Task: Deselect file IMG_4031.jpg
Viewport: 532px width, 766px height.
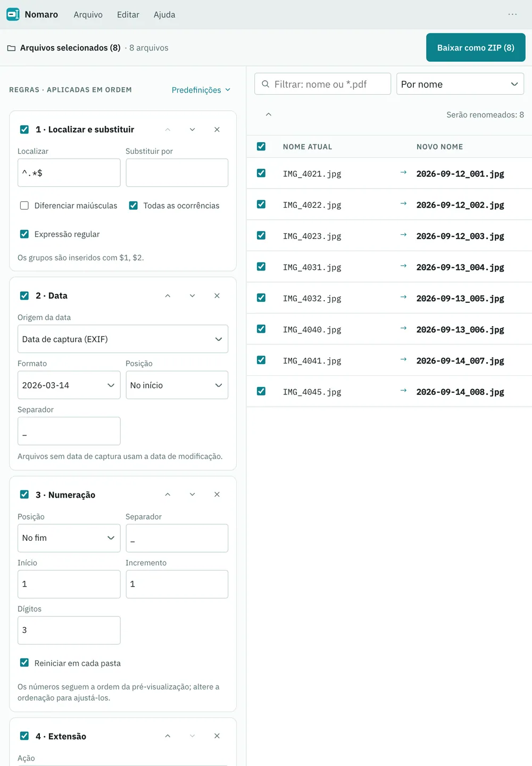Action: coord(261,267)
